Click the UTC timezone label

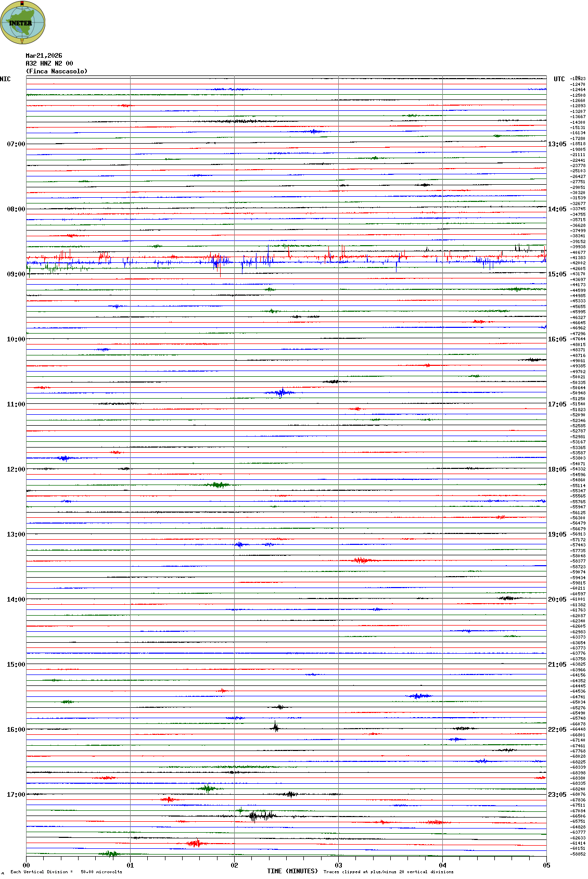click(x=559, y=79)
